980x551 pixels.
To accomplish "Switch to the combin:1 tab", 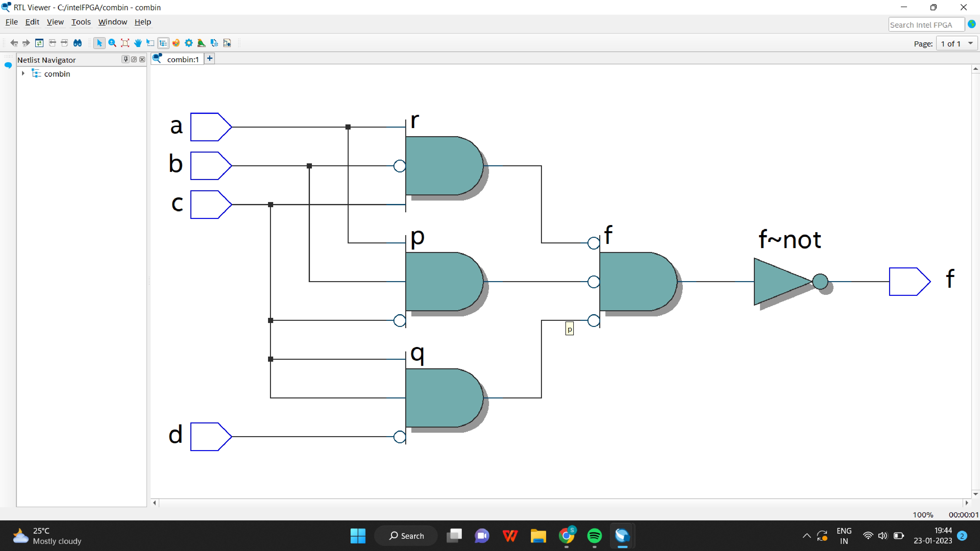I will (x=178, y=59).
